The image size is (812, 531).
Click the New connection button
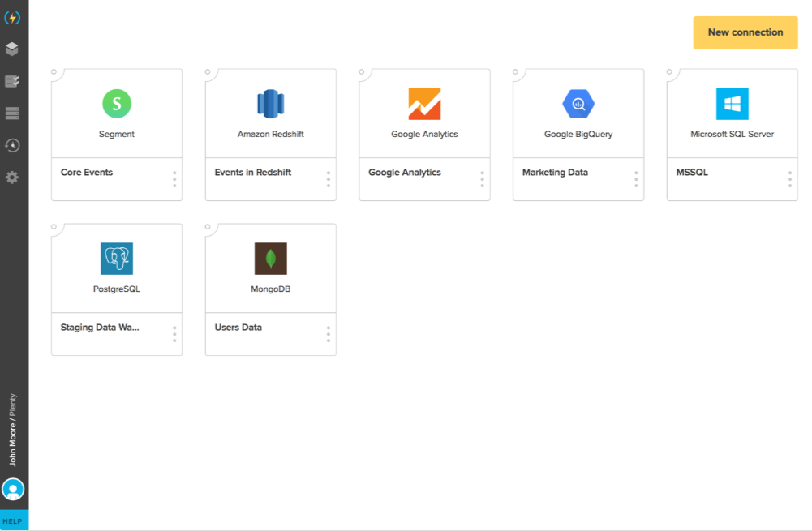point(745,32)
